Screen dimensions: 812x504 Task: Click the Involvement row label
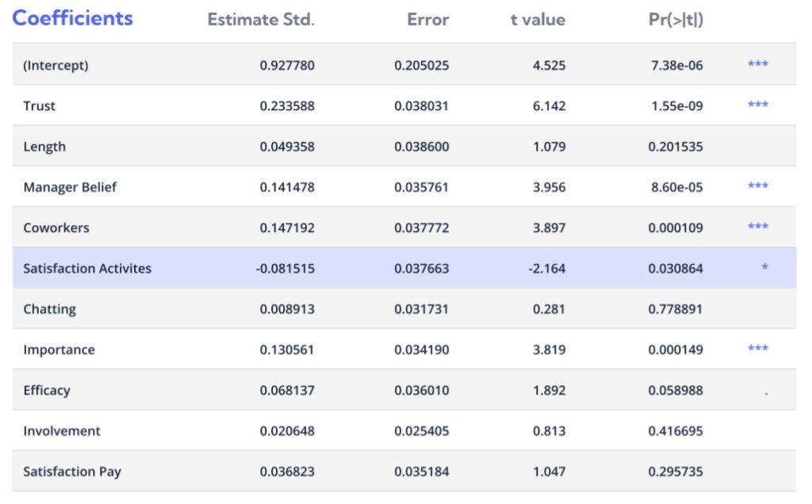click(62, 430)
